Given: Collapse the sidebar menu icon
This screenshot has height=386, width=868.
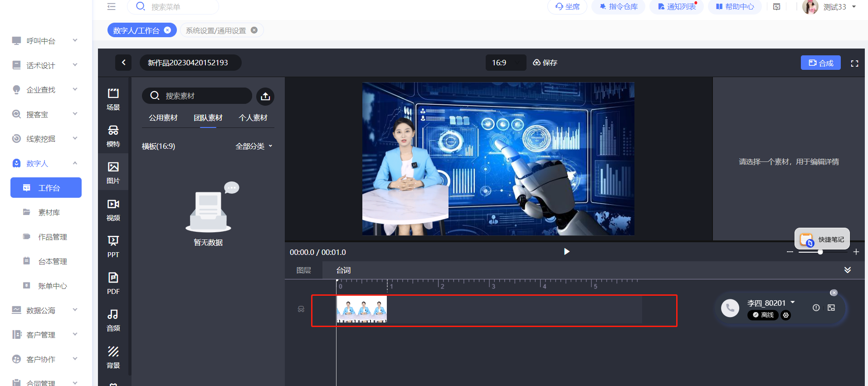Looking at the screenshot, I should tap(112, 6).
